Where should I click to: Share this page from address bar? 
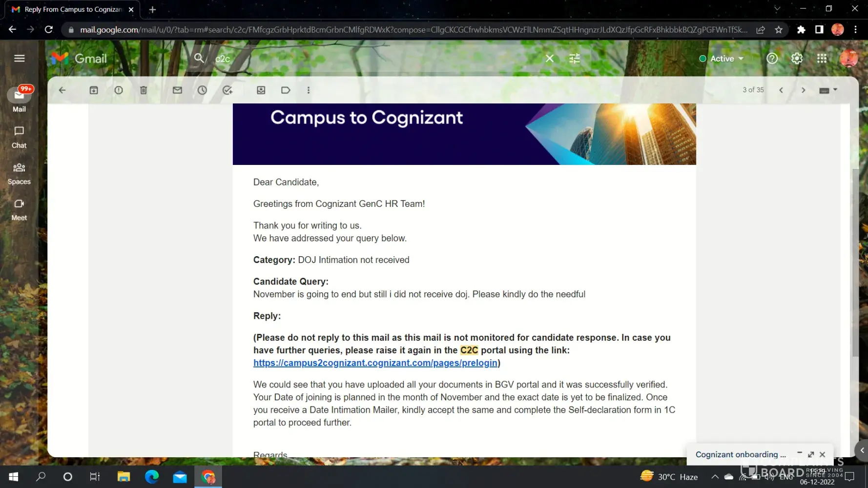coord(761,30)
